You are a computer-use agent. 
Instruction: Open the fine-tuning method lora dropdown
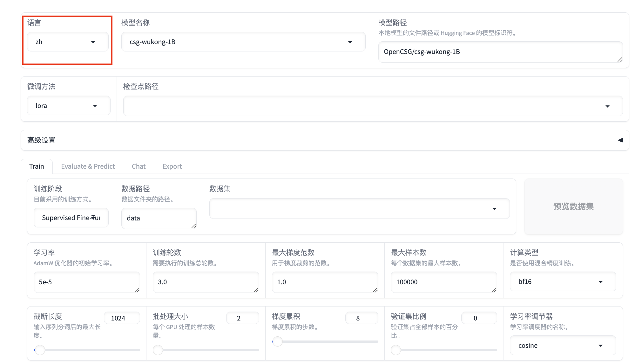point(68,106)
